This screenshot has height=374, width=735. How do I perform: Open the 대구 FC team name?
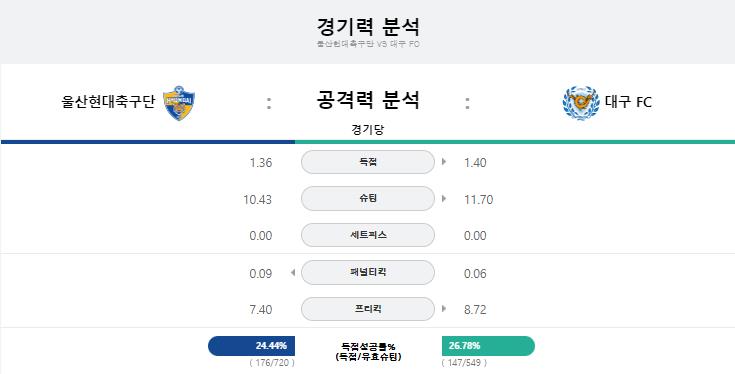coord(629,102)
